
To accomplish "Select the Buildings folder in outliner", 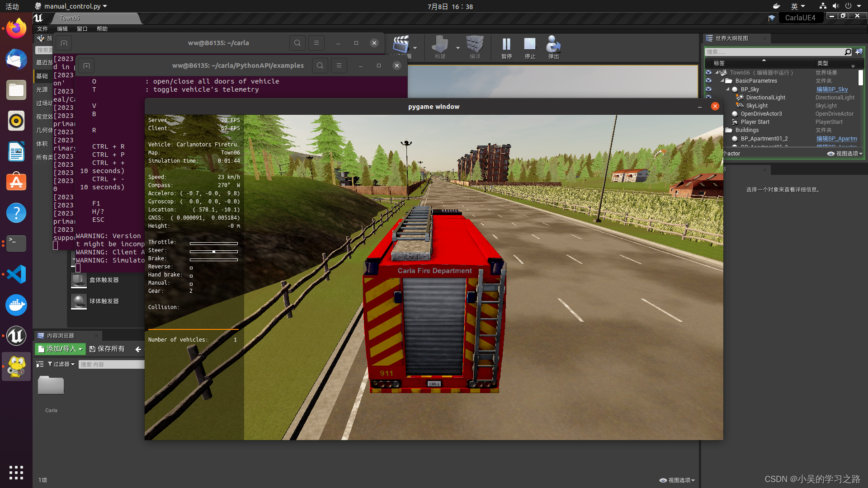I will pos(747,130).
